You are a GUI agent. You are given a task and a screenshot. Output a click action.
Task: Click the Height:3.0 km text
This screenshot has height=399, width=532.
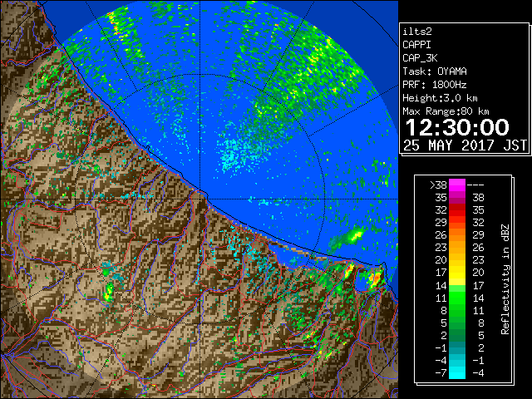pos(440,98)
